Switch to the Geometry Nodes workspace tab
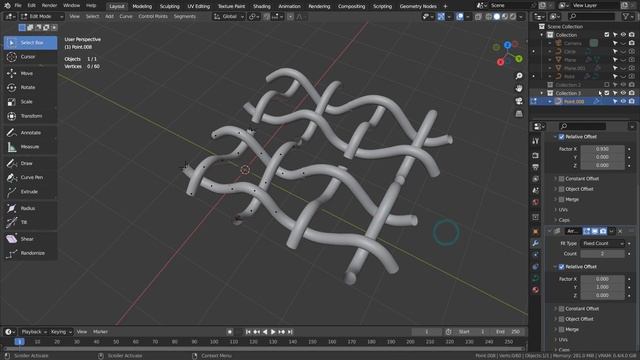640x360 pixels. [418, 6]
